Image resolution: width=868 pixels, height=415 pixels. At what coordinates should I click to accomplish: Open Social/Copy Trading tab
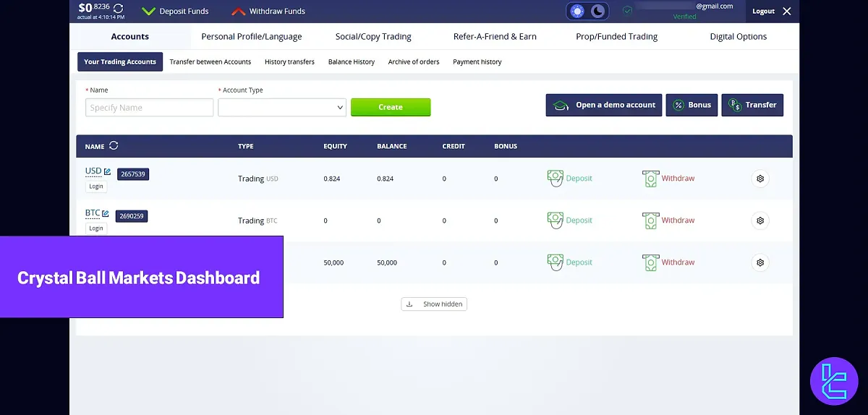[373, 36]
